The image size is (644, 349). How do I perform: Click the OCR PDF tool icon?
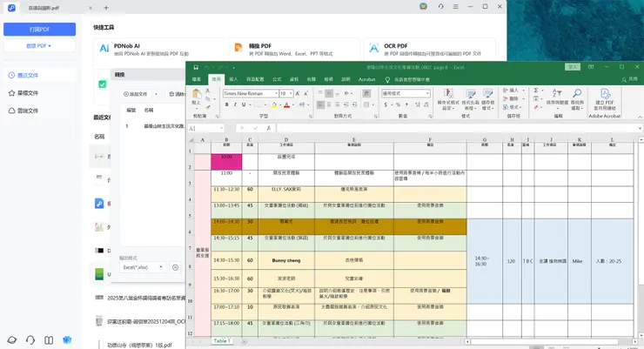[373, 48]
